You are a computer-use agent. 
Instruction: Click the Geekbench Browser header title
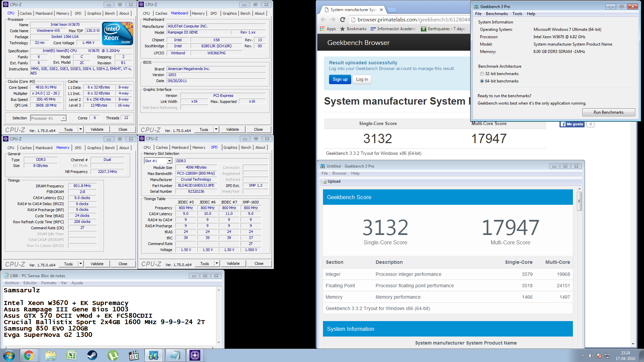click(358, 43)
